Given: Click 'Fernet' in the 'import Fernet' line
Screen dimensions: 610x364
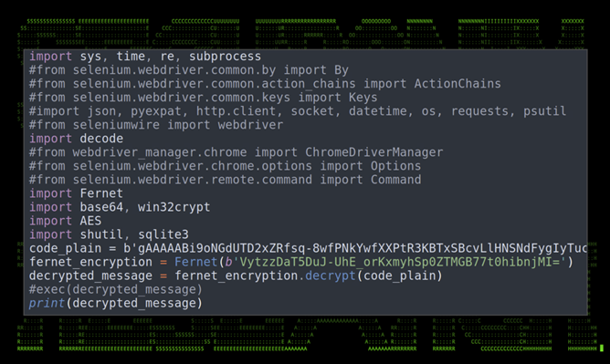Looking at the screenshot, I should click(101, 193).
